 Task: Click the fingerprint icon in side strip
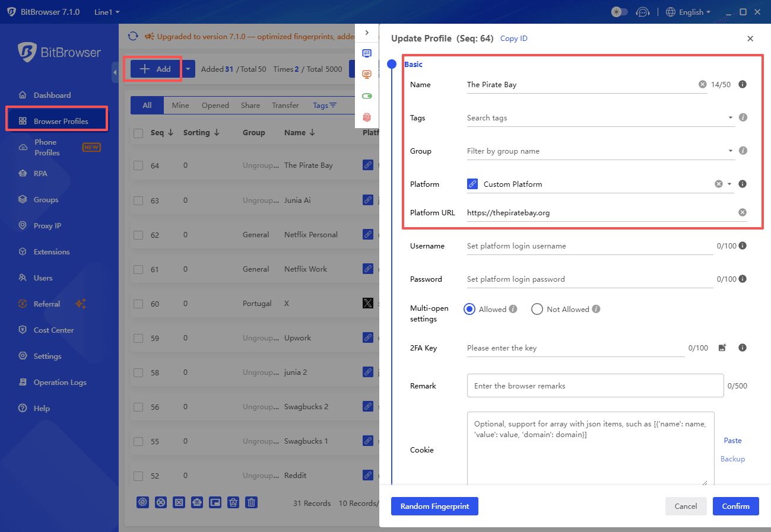(367, 117)
